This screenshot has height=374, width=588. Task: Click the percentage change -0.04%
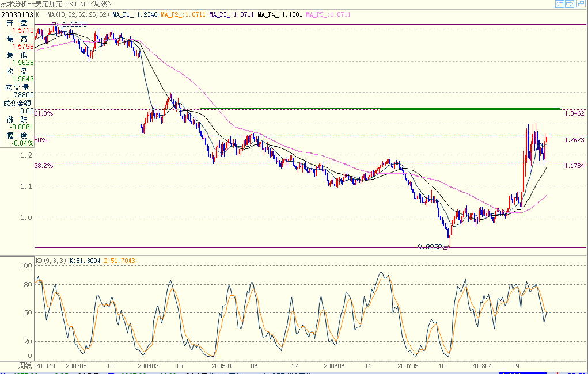(x=22, y=143)
